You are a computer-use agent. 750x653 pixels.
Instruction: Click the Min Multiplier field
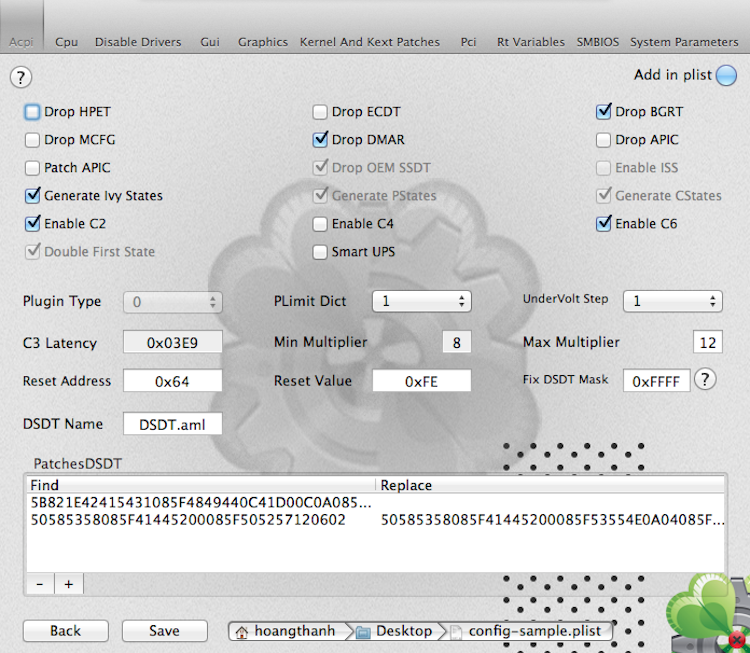pyautogui.click(x=457, y=342)
